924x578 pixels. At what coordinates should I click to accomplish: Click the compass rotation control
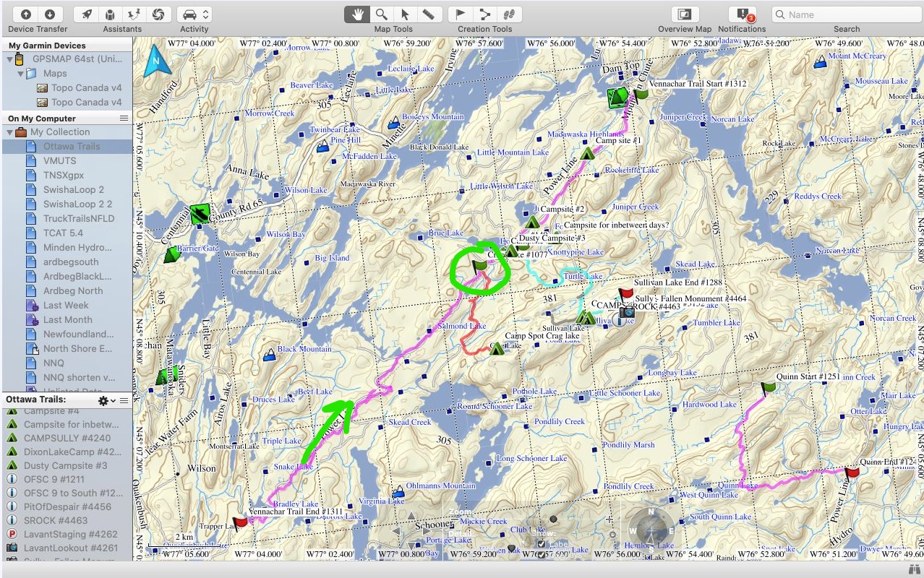(651, 531)
